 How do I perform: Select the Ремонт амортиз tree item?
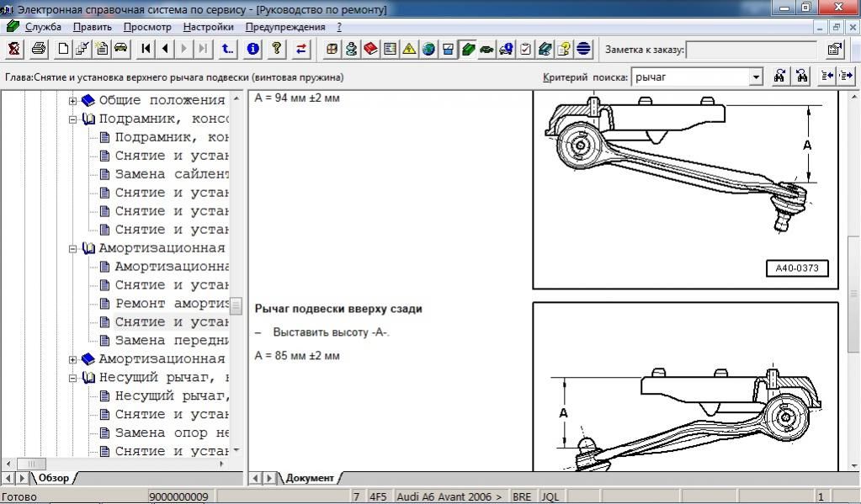point(172,304)
